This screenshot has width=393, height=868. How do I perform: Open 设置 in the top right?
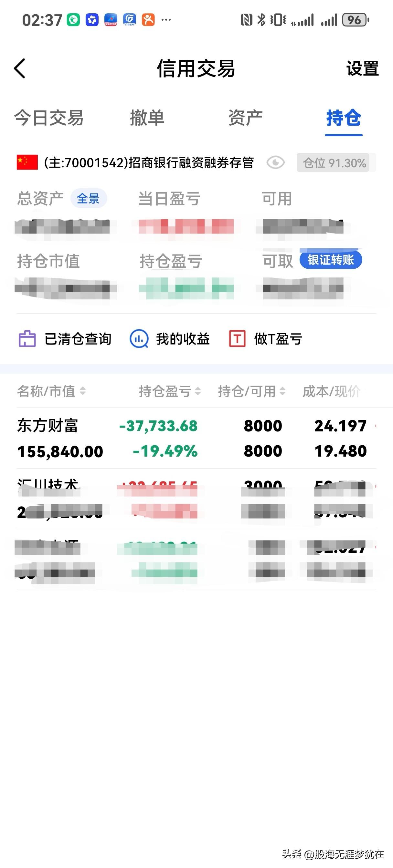click(363, 69)
